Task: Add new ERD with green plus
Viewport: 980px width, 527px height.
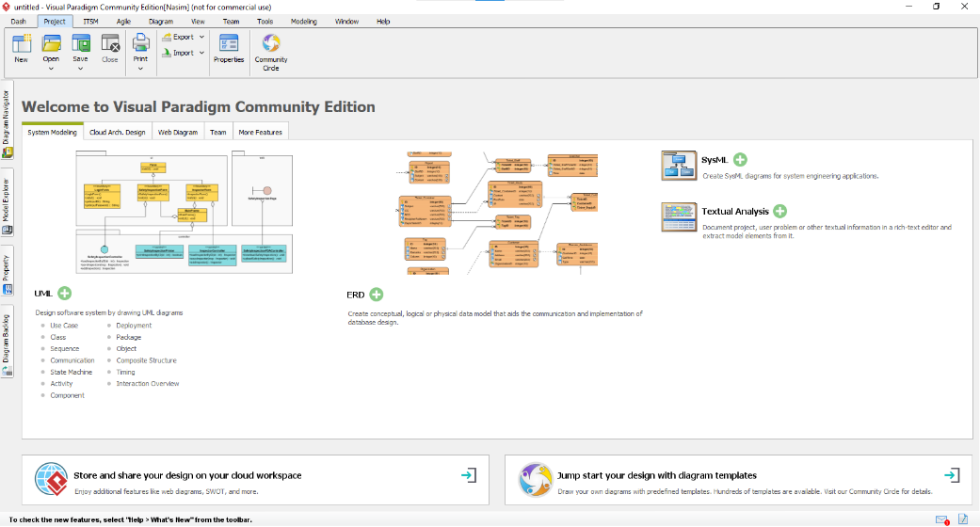Action: pyautogui.click(x=377, y=295)
